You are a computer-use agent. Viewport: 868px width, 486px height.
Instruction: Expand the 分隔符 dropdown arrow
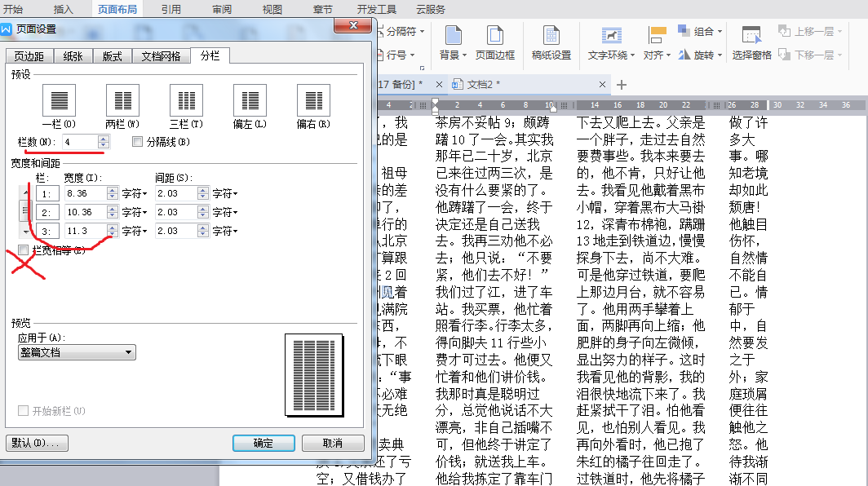coord(423,32)
